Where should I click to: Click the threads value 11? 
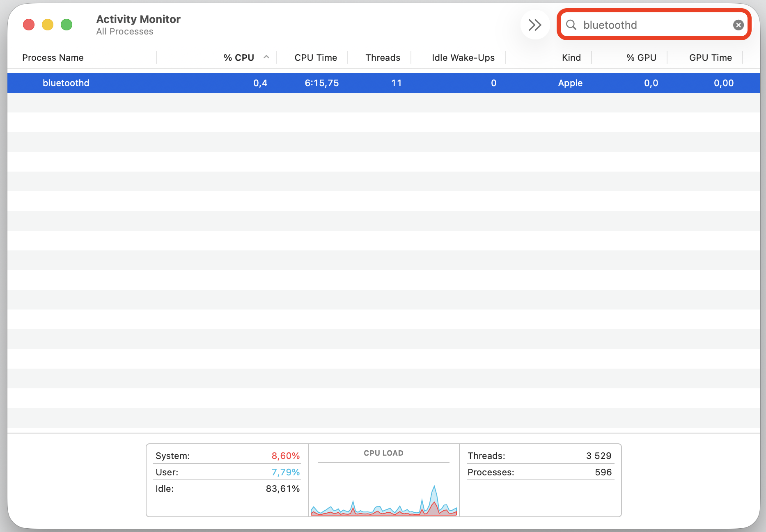pos(397,83)
